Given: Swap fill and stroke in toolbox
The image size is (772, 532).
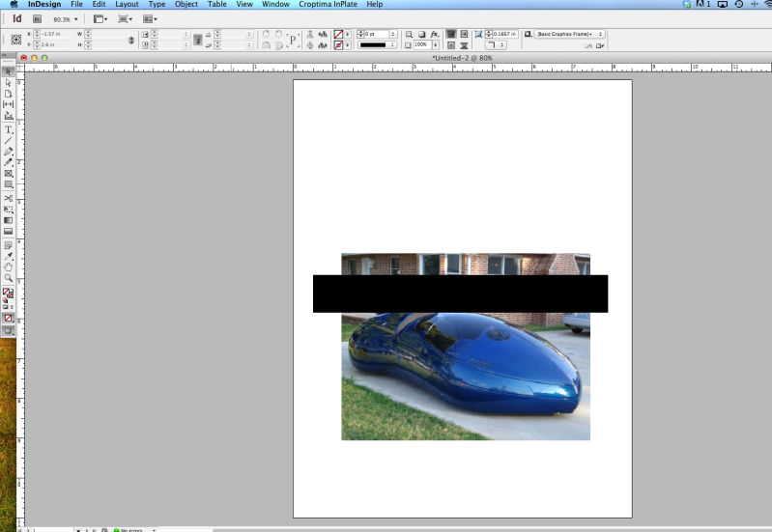Looking at the screenshot, I should (12, 291).
